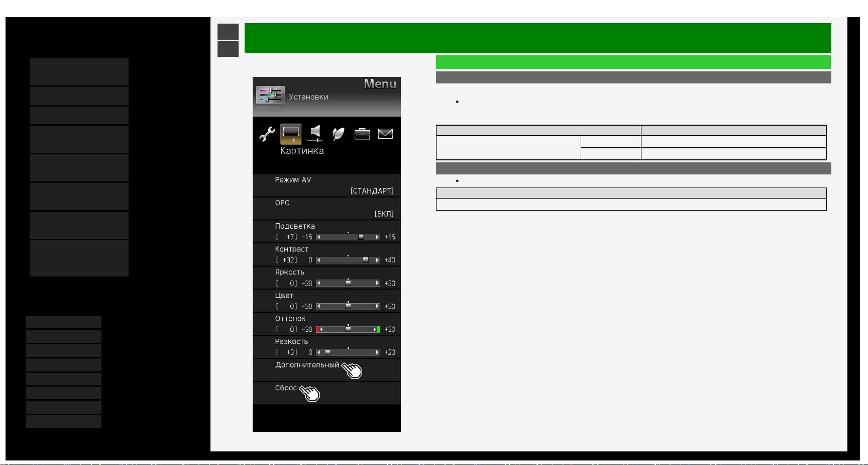
Task: Increase Подсветка with the right arrow
Action: tap(377, 237)
